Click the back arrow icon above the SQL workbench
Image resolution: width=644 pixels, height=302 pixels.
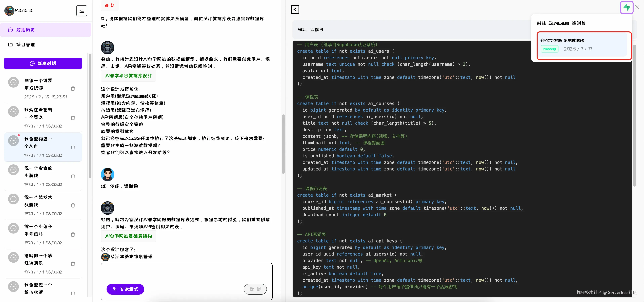pyautogui.click(x=295, y=10)
